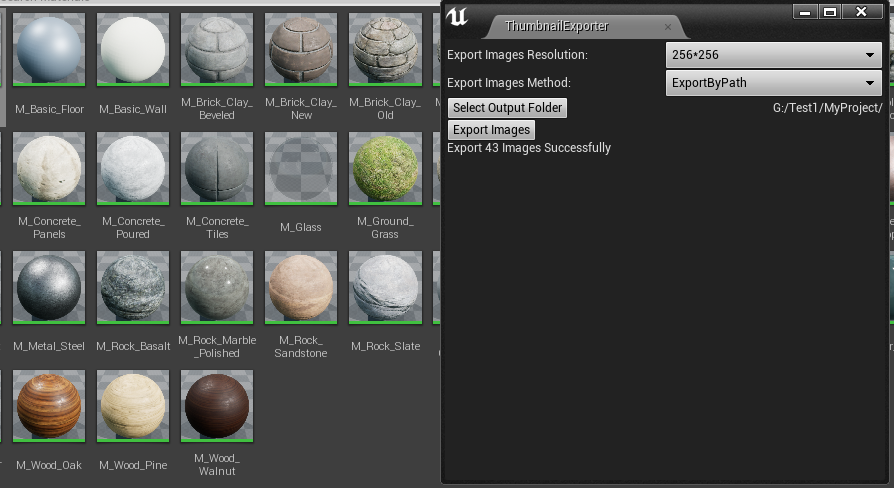Click the Export Images Method label

509,83
